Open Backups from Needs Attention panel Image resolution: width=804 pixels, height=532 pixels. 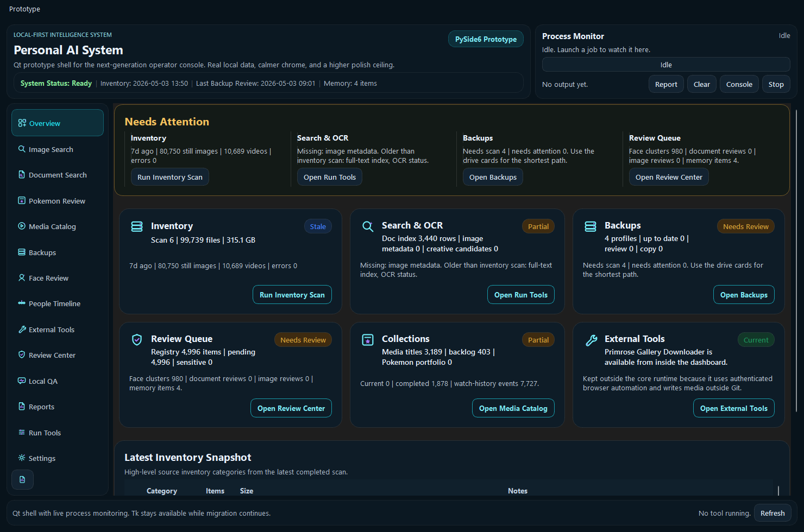coord(493,177)
